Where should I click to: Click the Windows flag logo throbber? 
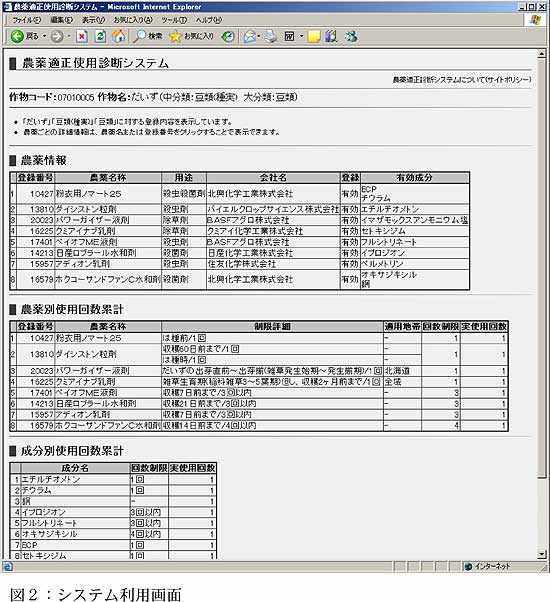tap(535, 20)
